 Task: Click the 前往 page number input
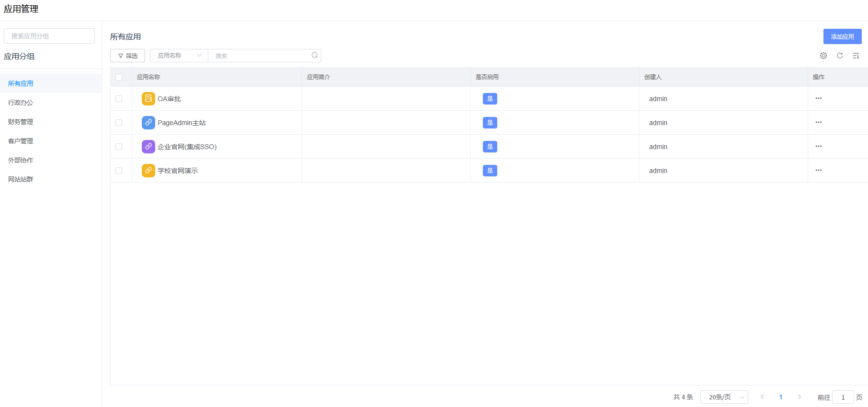(x=843, y=397)
